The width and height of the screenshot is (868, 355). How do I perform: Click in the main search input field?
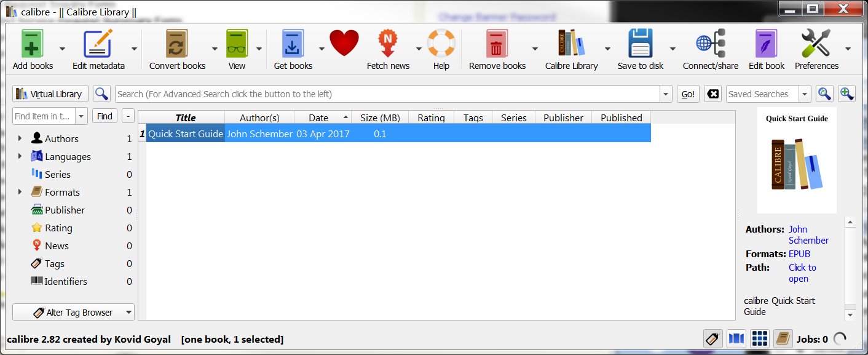[387, 94]
